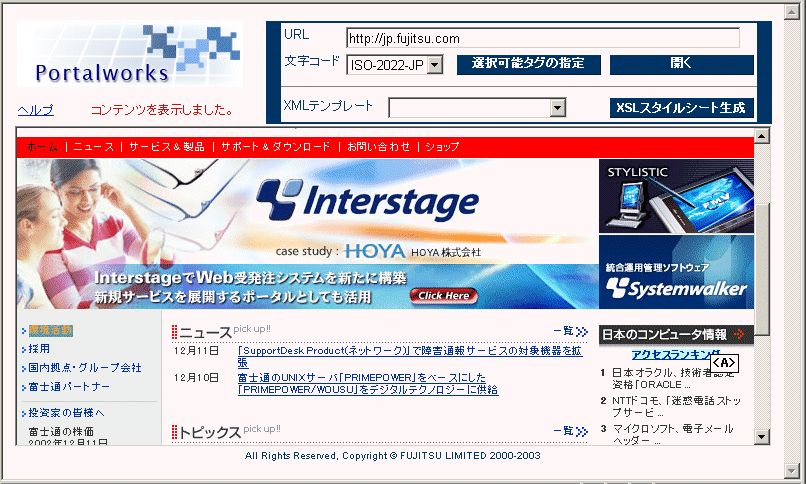Click the 日本のコンピュータ情報 header arrow
806x484 pixels.
739,334
